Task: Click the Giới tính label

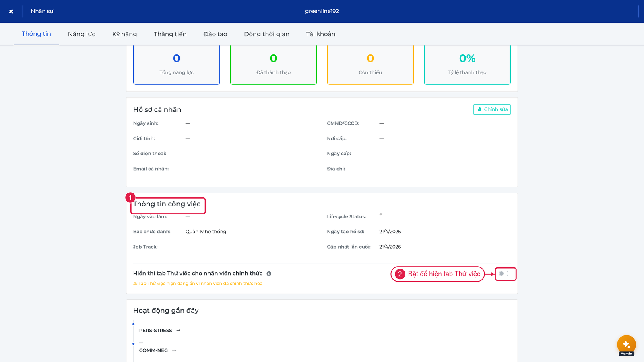Action: tap(144, 139)
